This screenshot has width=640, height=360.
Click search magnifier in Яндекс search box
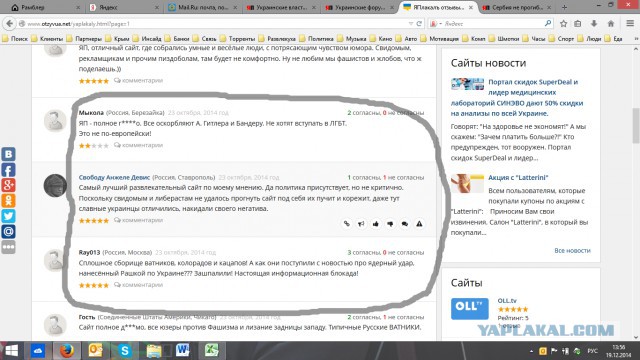(548, 24)
